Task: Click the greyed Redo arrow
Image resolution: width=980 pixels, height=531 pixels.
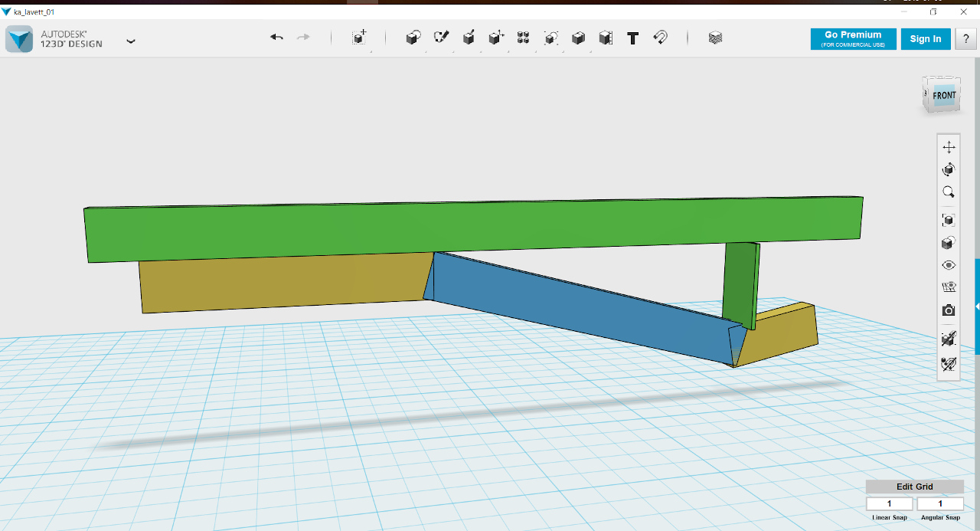Action: pos(303,37)
